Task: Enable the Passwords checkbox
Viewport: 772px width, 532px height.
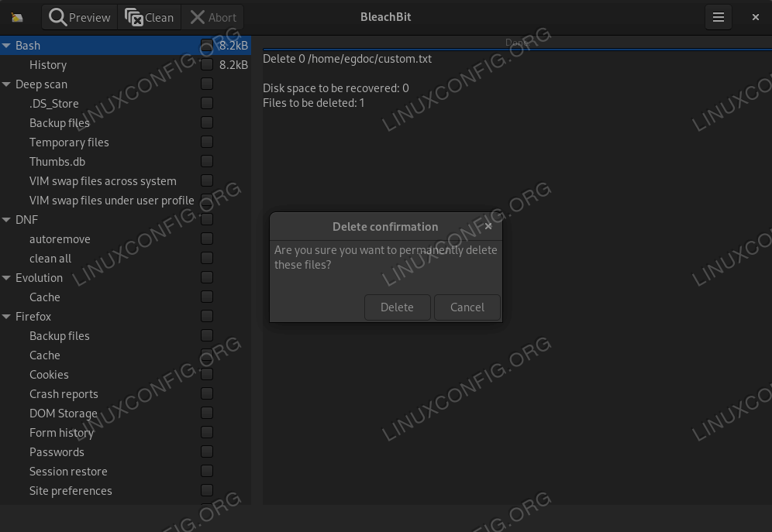Action: click(207, 452)
